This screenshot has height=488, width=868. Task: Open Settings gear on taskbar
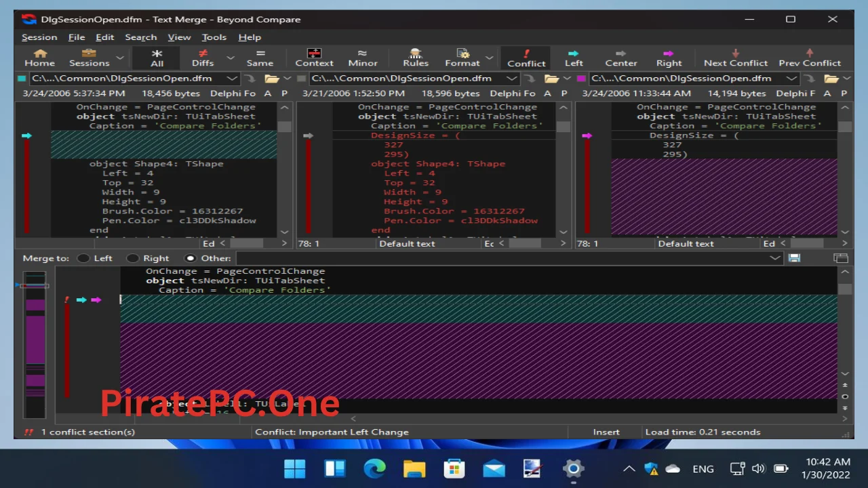573,468
